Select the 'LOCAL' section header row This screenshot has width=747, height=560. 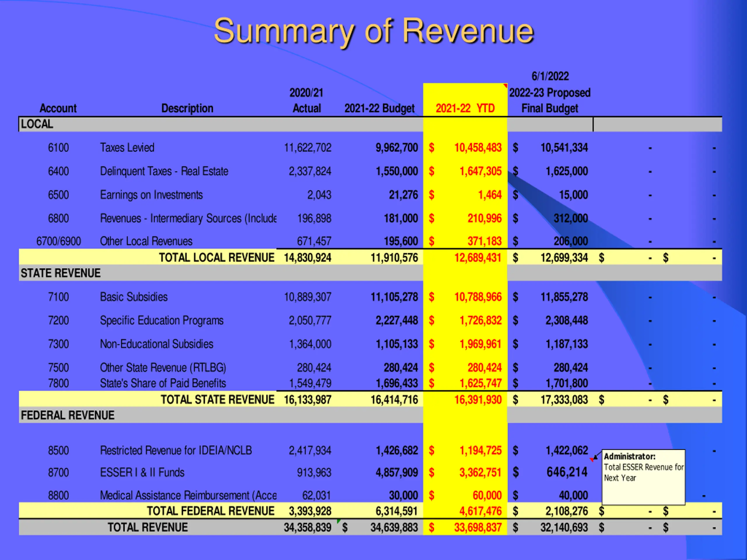click(370, 124)
